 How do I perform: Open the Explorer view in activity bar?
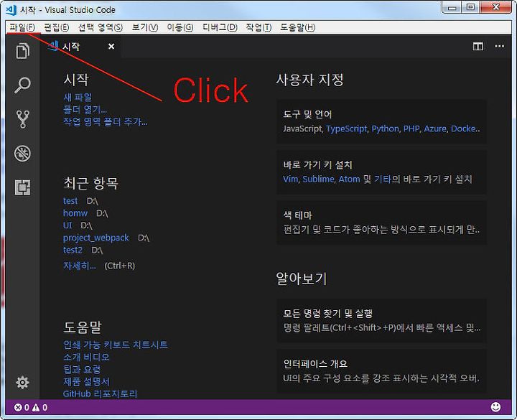(x=22, y=51)
